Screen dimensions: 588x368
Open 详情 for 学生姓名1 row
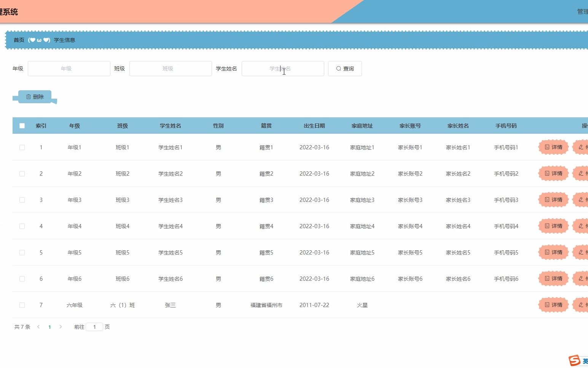point(553,147)
